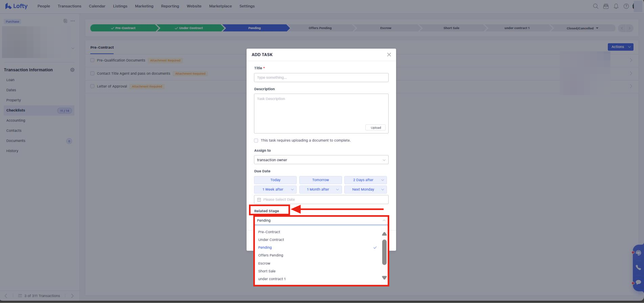This screenshot has height=303, width=644.
Task: Tick the Pre-Qualification Documents checkbox
Action: click(92, 60)
